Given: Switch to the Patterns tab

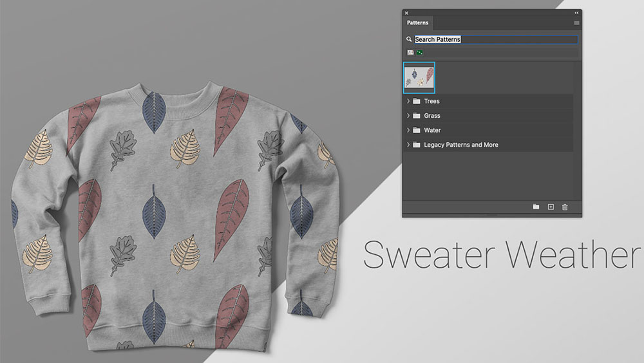Looking at the screenshot, I should (417, 23).
